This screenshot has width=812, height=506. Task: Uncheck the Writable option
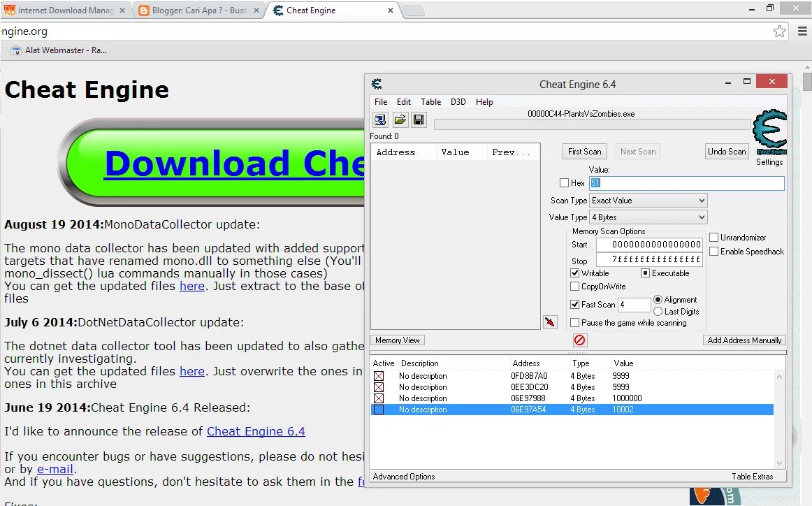[575, 273]
